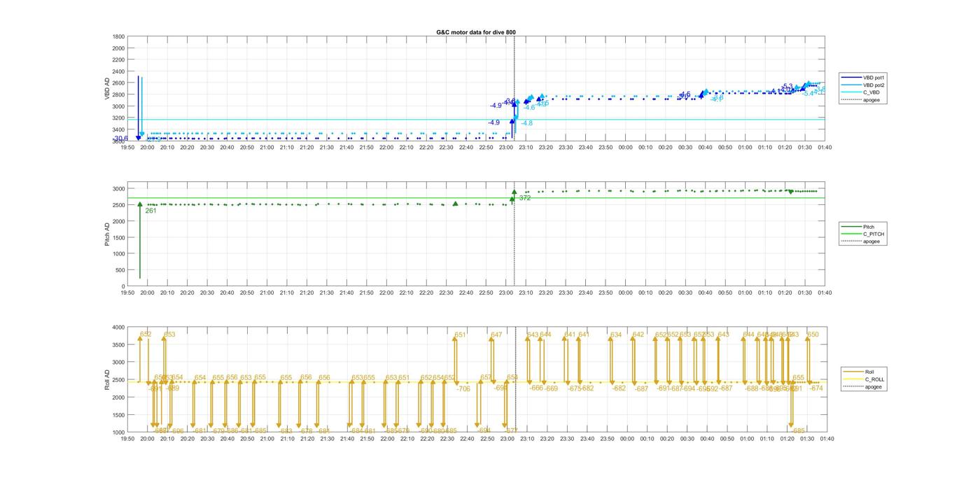The image size is (980, 485).
Task: Click the '23:00' time tick under VBD plot
Action: click(506, 147)
